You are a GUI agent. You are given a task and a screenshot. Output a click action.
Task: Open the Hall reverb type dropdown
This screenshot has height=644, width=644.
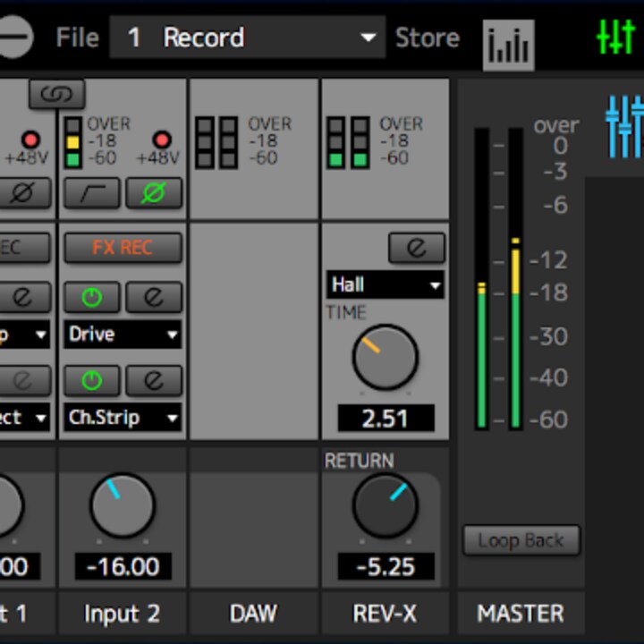click(385, 285)
